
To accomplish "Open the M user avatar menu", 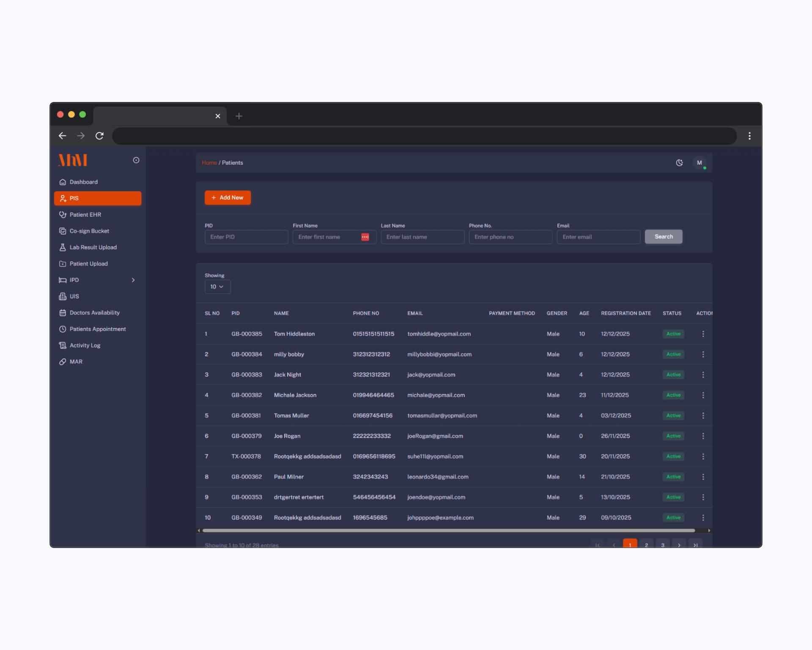I will [x=699, y=162].
